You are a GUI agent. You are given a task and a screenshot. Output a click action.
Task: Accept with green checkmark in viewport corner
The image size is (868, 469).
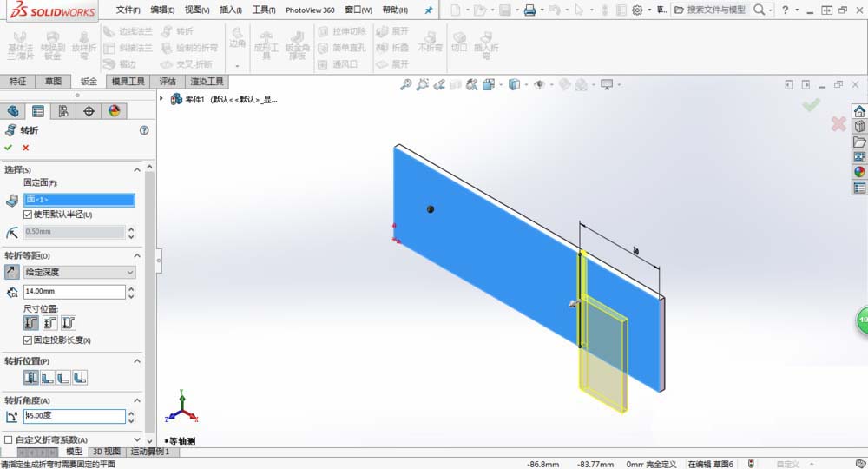pos(811,104)
